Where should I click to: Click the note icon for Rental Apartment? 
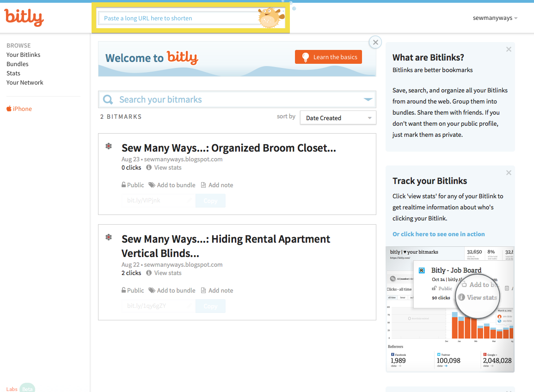(x=203, y=290)
